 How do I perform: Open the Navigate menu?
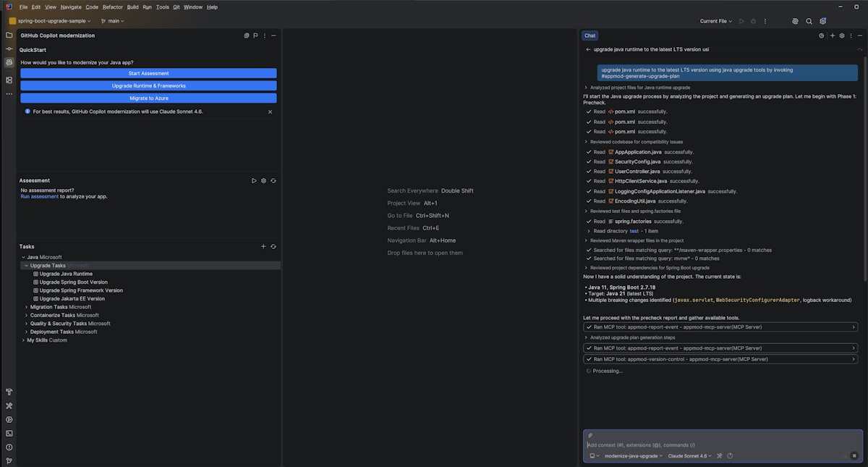[x=71, y=7]
